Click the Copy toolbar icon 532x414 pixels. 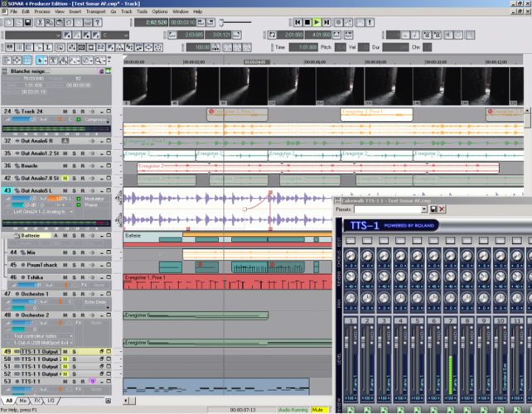coord(50,22)
